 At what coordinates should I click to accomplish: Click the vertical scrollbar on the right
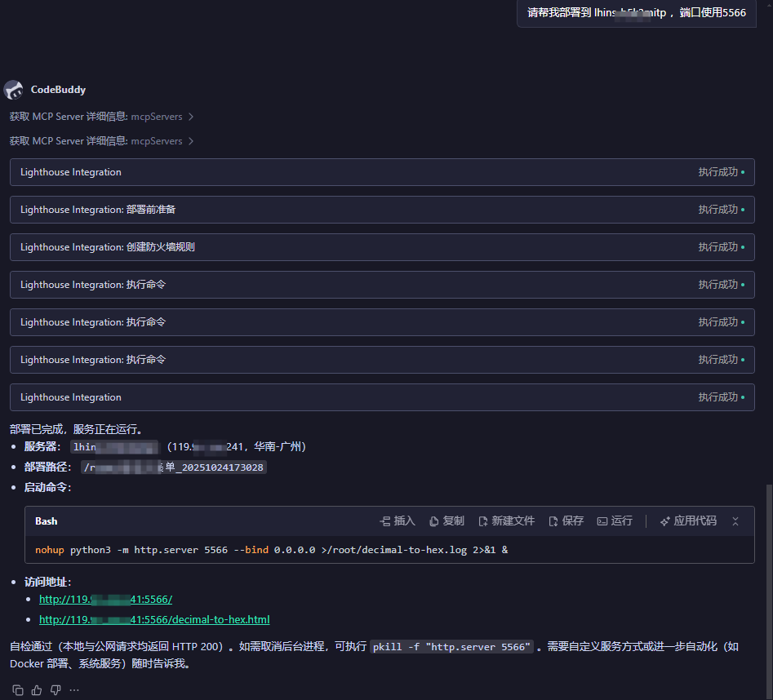pyautogui.click(x=769, y=591)
